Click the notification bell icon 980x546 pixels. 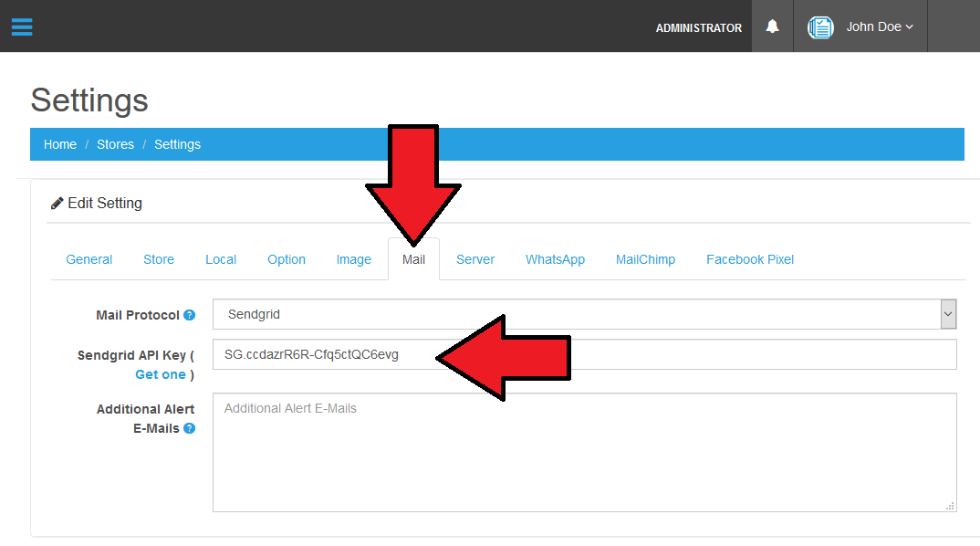[x=772, y=26]
